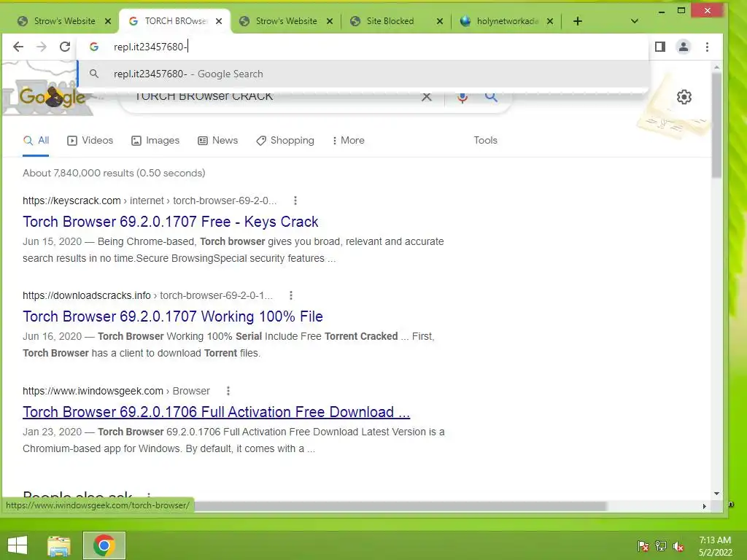Select the All results filter
Viewport: 747px width, 560px height.
tap(36, 141)
